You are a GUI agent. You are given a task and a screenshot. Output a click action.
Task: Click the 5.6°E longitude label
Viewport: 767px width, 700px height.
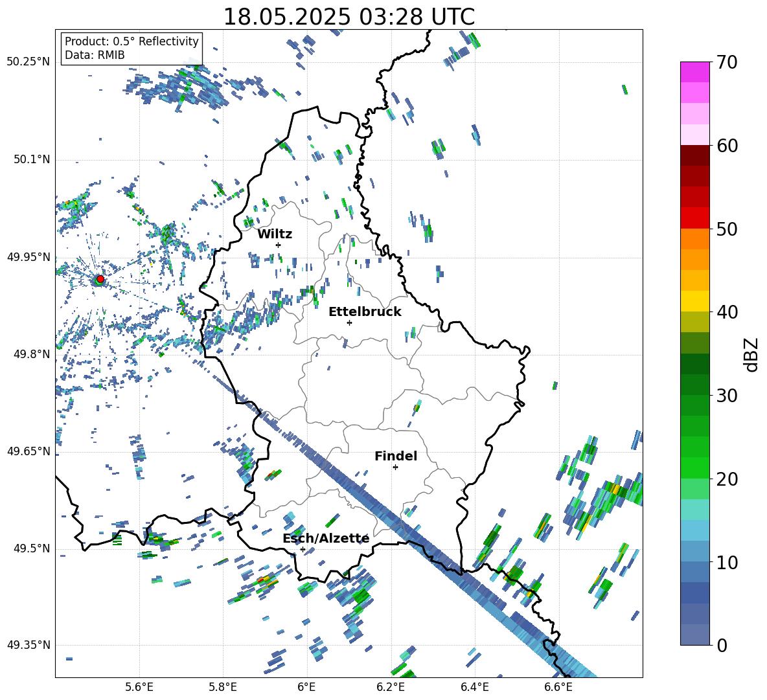[x=139, y=687]
